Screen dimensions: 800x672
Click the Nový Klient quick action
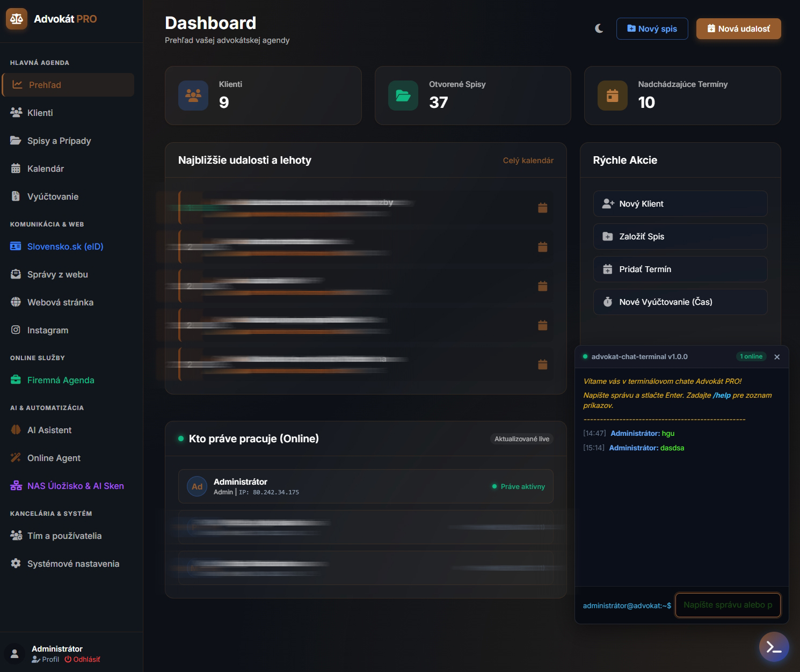pos(680,204)
